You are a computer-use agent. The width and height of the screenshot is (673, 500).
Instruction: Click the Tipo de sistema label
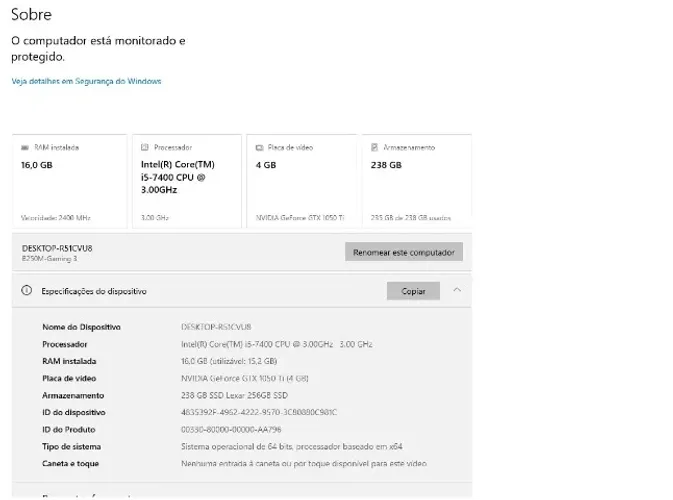(x=71, y=447)
